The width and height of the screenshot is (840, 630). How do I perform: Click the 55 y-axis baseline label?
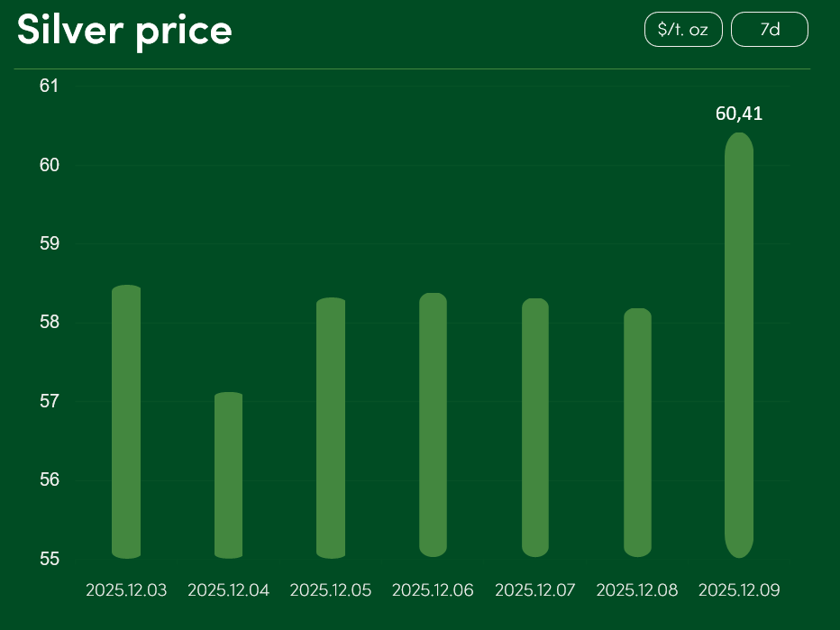[x=50, y=559]
